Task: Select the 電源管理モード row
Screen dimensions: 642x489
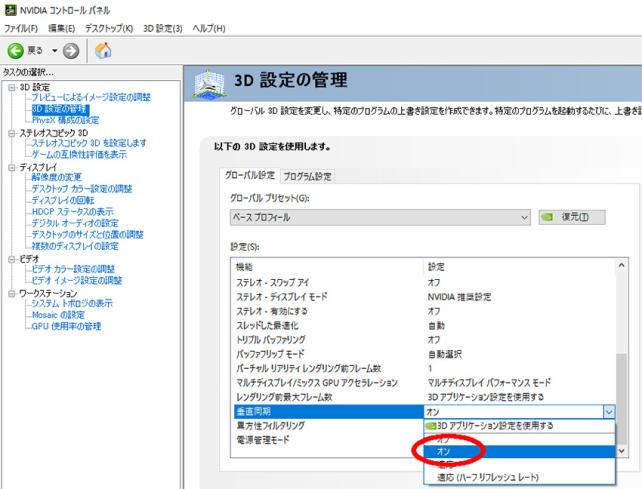Action: [x=329, y=440]
